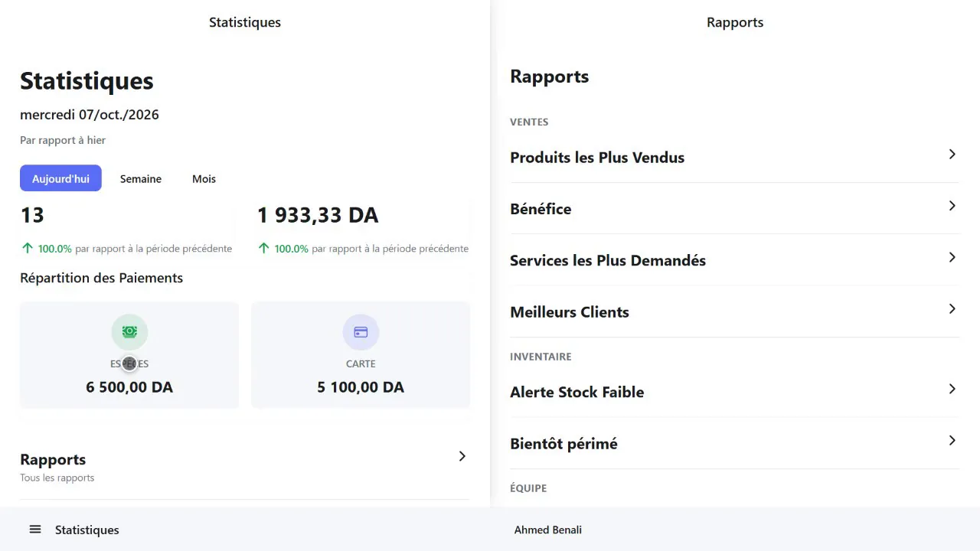Open the Meilleurs Clients chevron
This screenshot has width=980, height=551.
952,309
